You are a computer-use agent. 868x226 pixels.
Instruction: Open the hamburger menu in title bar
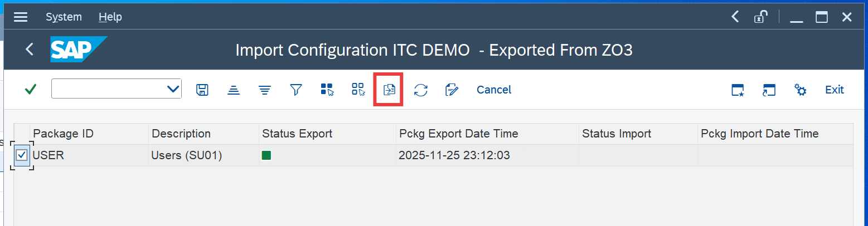point(21,17)
